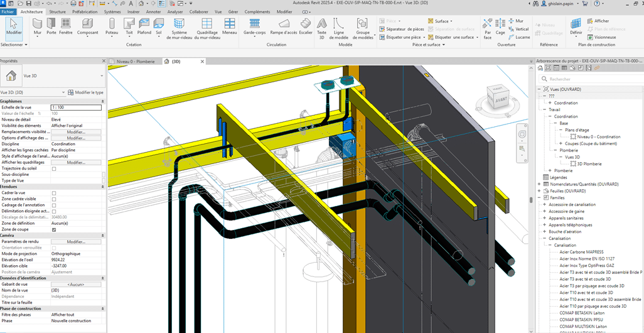The image size is (644, 333).
Task: Open the Visionneuse work plane viewer
Action: [602, 37]
